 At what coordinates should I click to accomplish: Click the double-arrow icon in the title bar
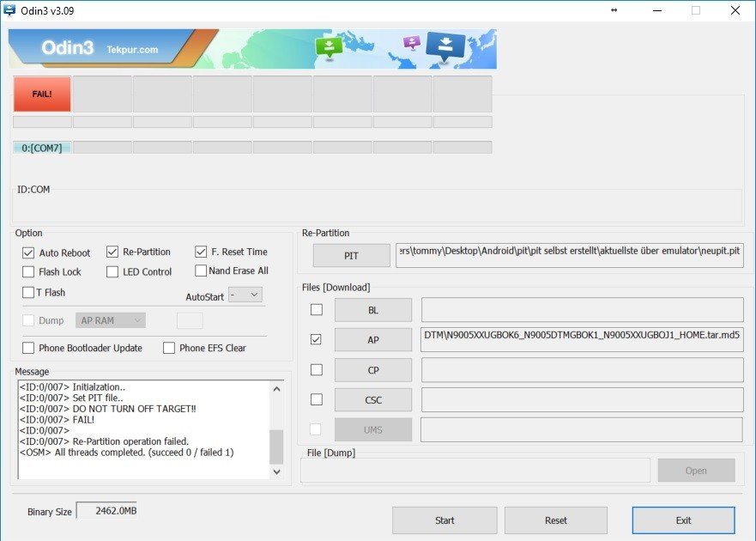point(614,10)
